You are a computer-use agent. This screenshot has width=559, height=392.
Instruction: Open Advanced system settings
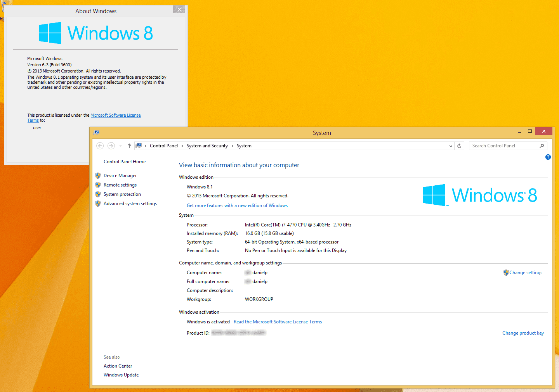pos(130,204)
